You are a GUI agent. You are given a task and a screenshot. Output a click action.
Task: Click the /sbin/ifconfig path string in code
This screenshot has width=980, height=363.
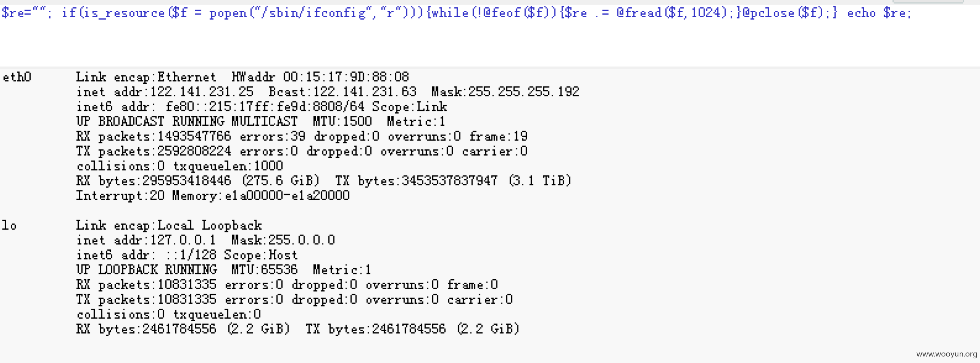tap(312, 13)
